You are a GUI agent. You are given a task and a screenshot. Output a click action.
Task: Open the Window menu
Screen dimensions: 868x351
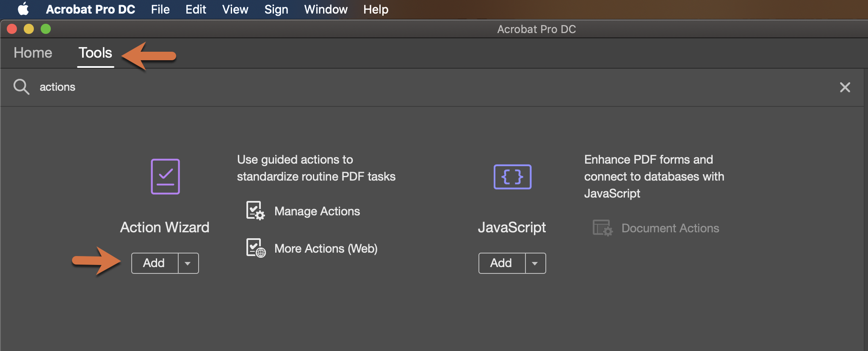point(326,9)
